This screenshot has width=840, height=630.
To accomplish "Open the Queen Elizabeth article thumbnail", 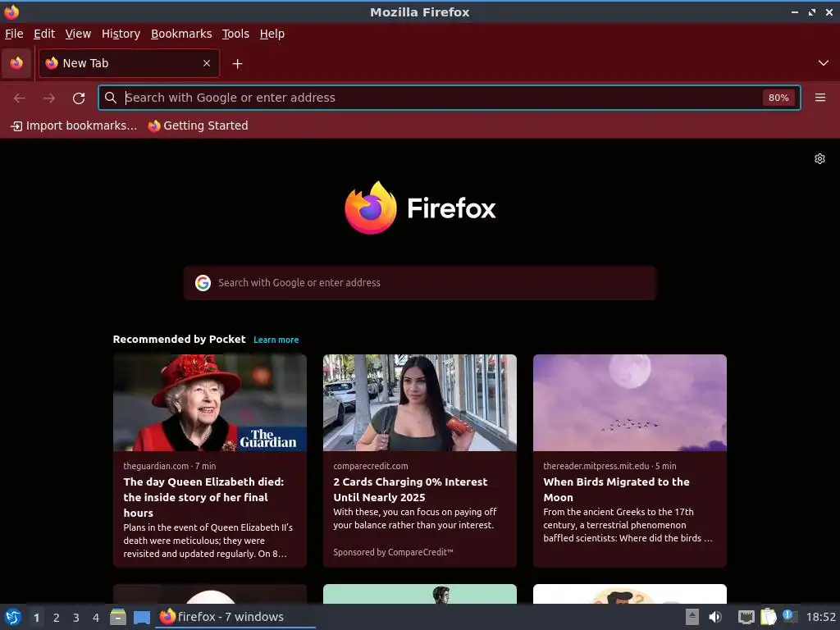I will 210,402.
